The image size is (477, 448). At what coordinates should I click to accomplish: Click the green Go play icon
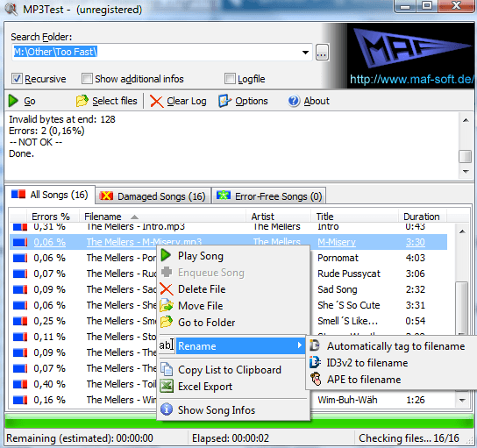tap(13, 101)
